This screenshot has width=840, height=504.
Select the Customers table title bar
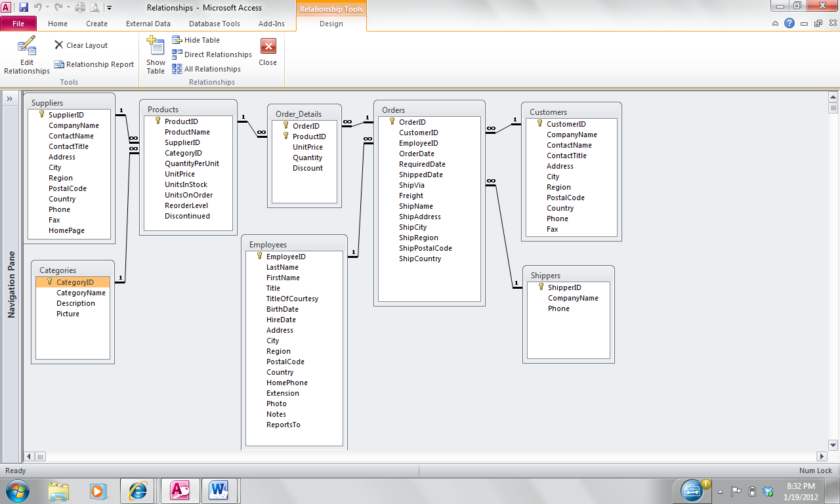coord(572,112)
